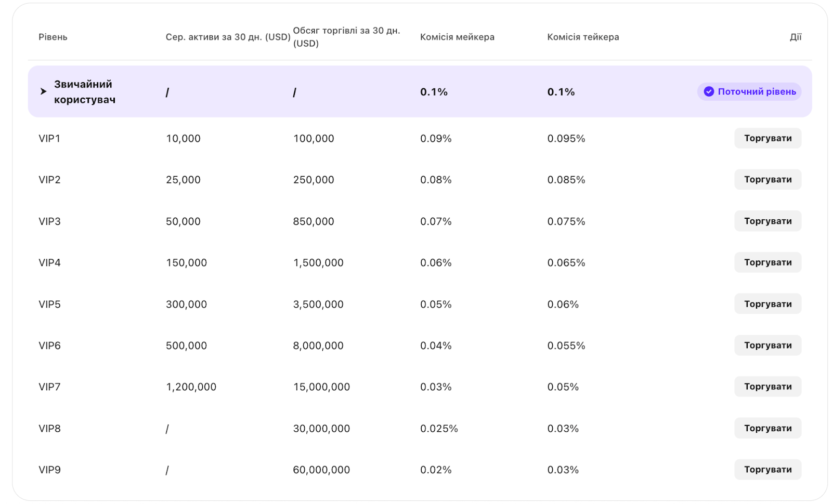
Task: Click the Обсяг торгівлі за 30 дн. header
Action: [x=346, y=37]
